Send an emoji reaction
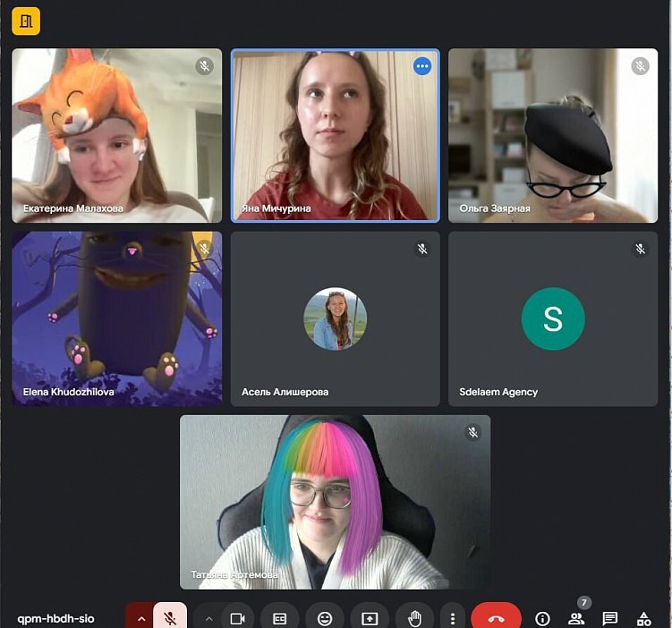Image resolution: width=672 pixels, height=628 pixels. point(325,618)
